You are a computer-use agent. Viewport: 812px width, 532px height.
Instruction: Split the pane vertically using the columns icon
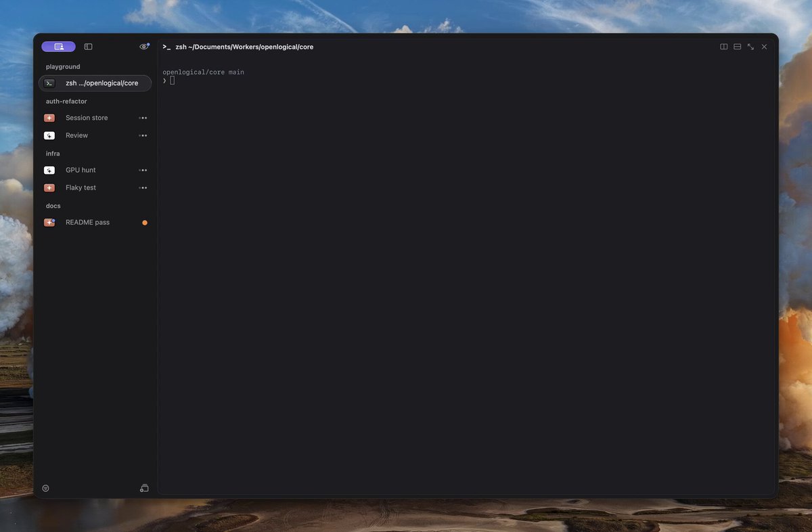(724, 47)
